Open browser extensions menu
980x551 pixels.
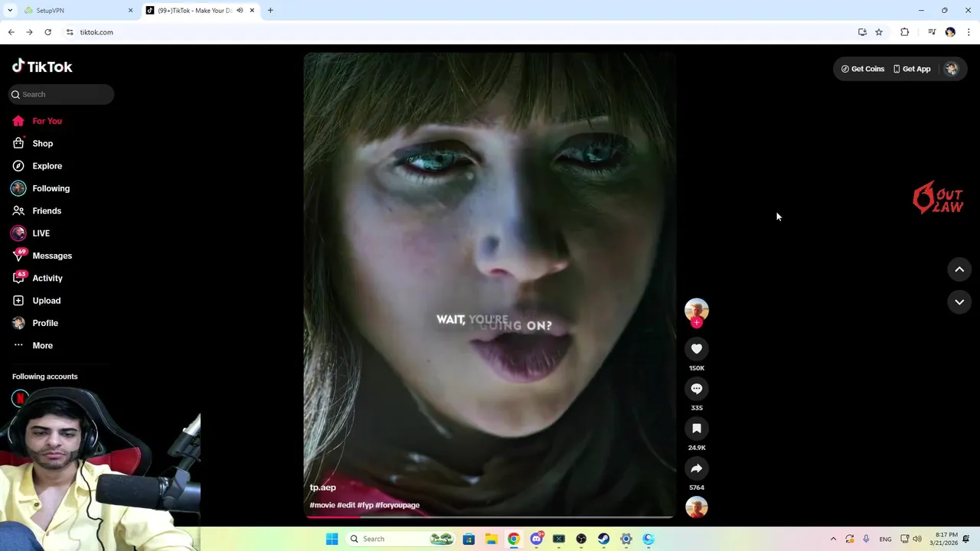point(905,32)
